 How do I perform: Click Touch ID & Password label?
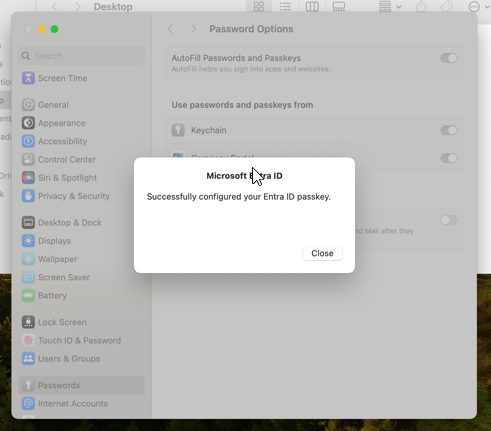point(79,340)
